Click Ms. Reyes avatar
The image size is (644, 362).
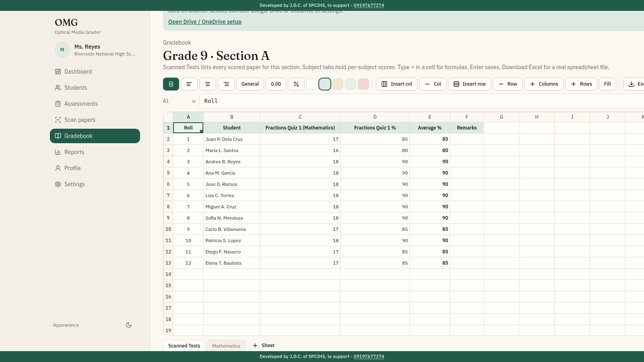tap(62, 50)
